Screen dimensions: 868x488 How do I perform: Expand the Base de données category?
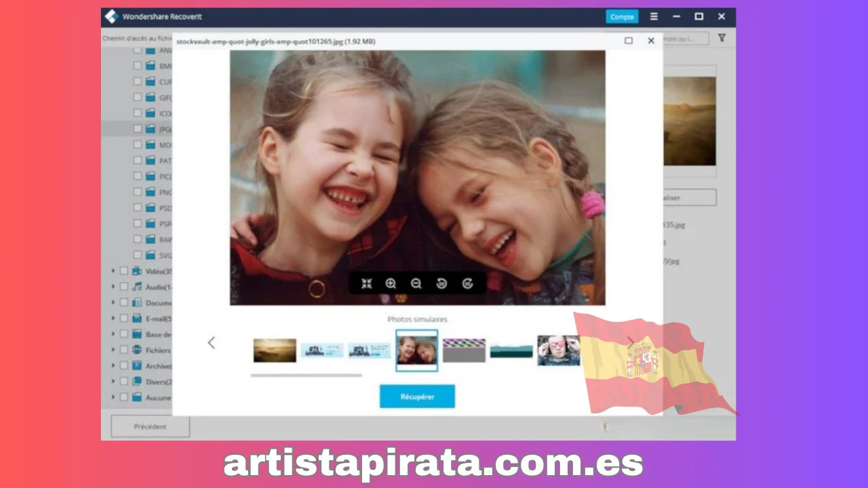(113, 334)
